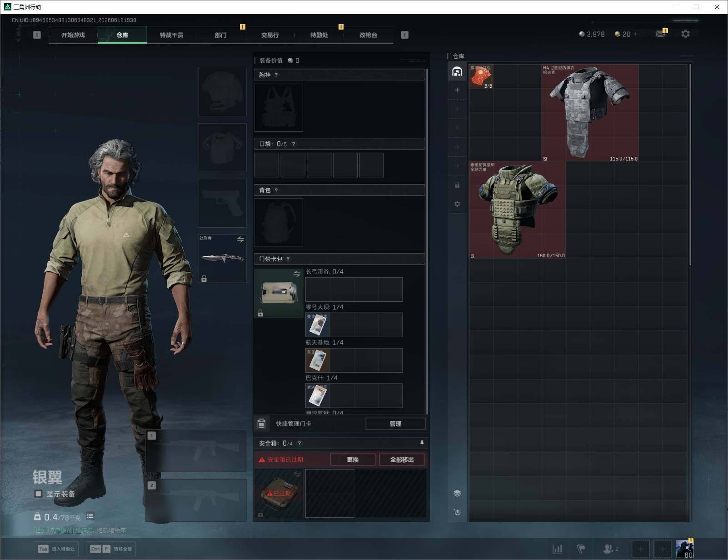Switch to the 改枪台 tab
The image size is (728, 560).
tap(368, 35)
